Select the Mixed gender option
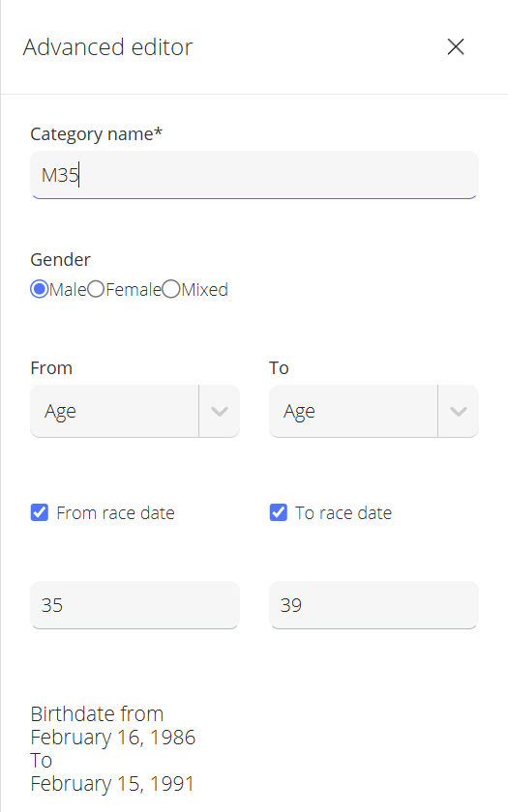 pyautogui.click(x=171, y=289)
